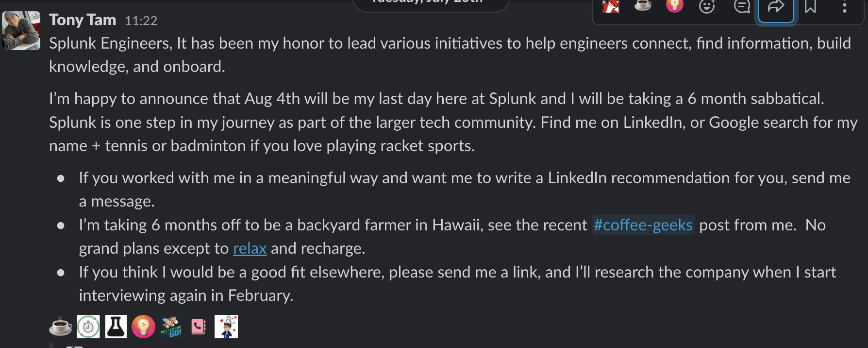React with the coffee cup in the hover toolbar

(643, 6)
